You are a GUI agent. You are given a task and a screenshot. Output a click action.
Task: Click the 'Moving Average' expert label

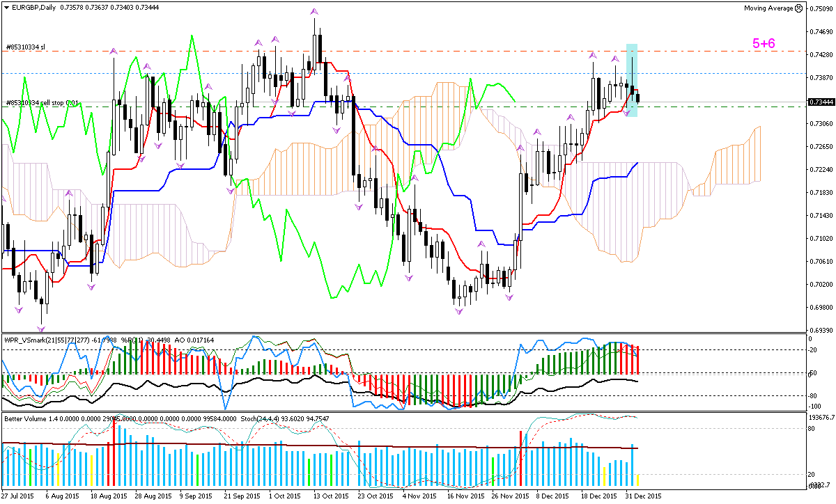pos(768,8)
